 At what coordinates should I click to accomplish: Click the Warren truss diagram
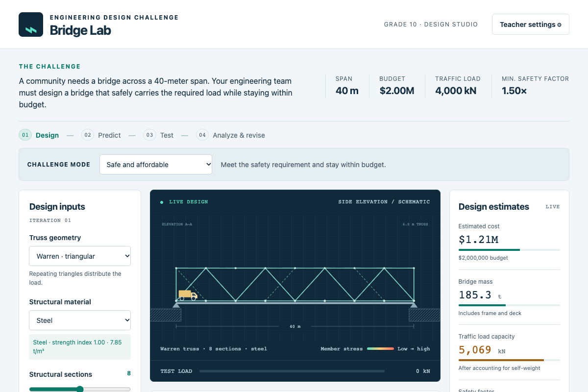295,284
